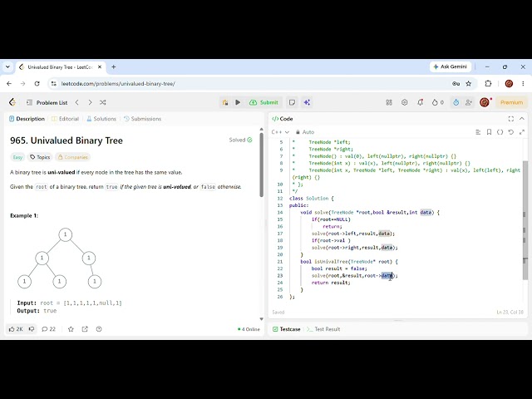Pick a random problem shuffle icon
The width and height of the screenshot is (532, 399).
coord(103,102)
